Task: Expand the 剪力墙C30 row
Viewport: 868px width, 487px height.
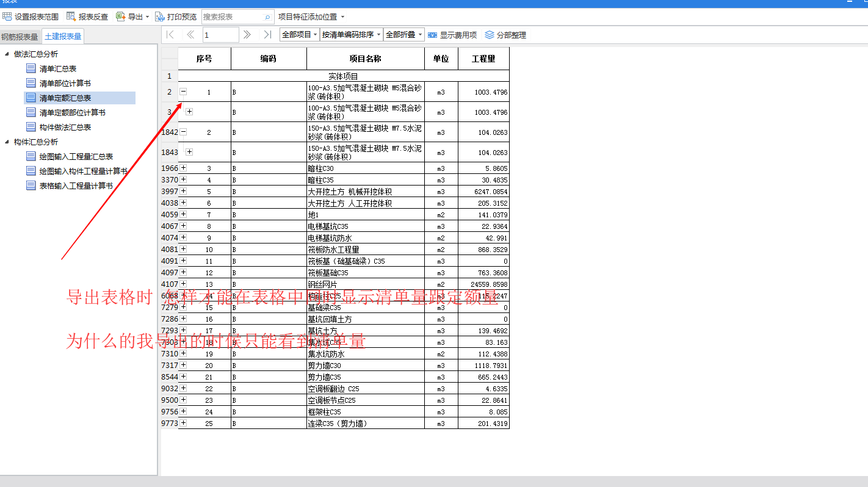Action: click(x=183, y=365)
